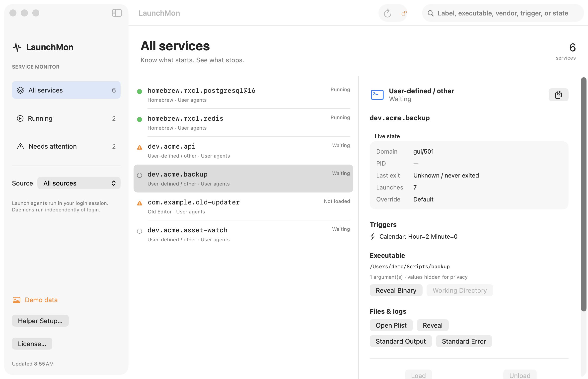Screen dimensions: 588x379
Task: Click the dev.acme.backup detail heading
Action: 400,118
